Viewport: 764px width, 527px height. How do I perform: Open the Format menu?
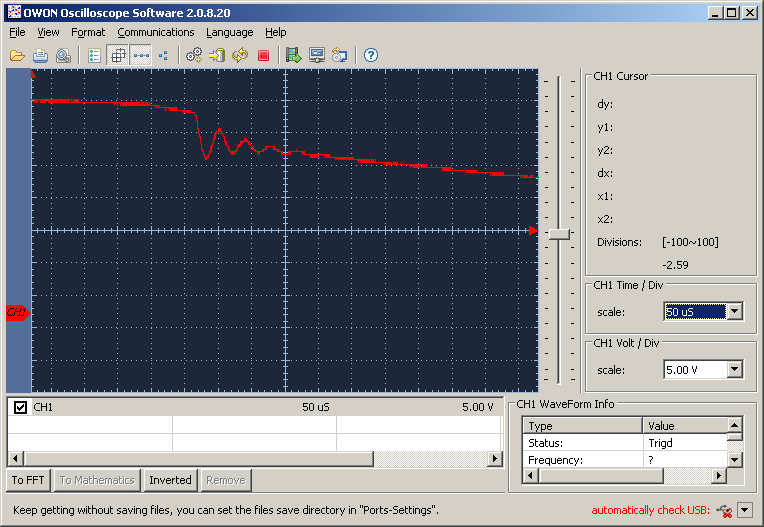click(x=88, y=32)
